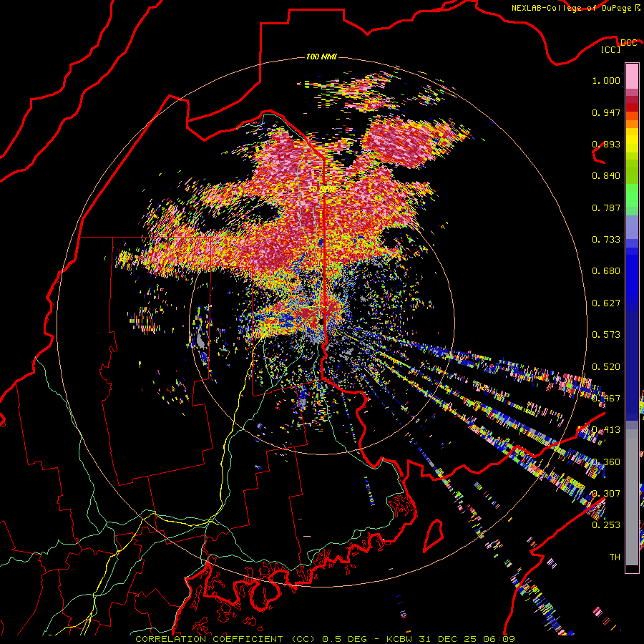
Task: Select the 0.520 legend value
Action: (606, 367)
